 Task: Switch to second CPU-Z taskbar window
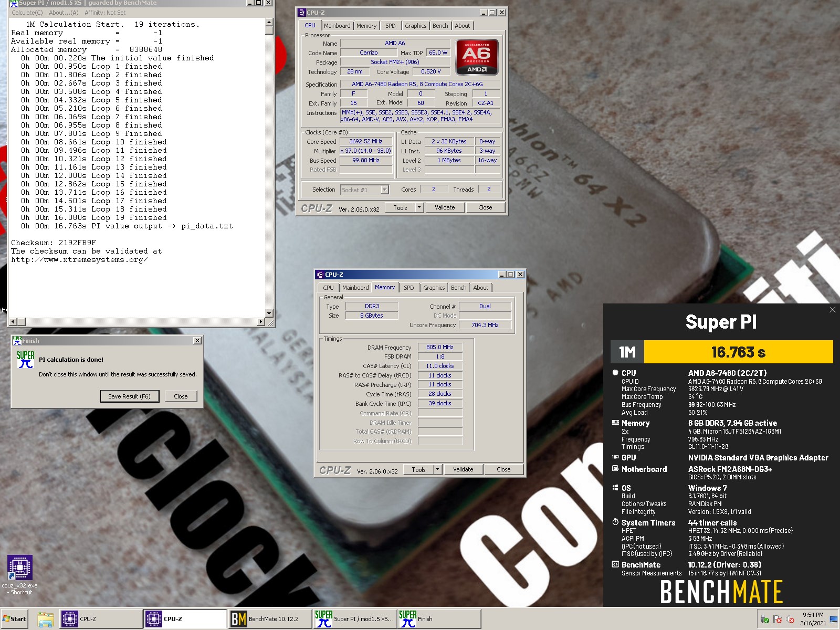(185, 619)
